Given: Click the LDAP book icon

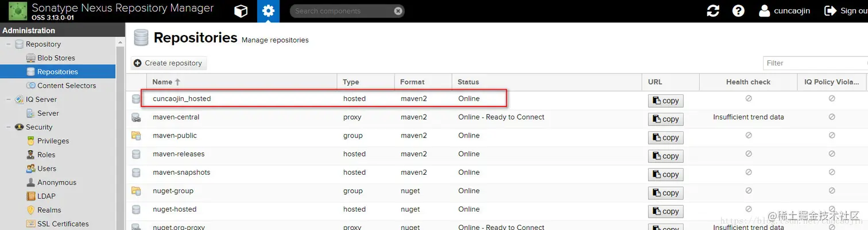Looking at the screenshot, I should 31,196.
